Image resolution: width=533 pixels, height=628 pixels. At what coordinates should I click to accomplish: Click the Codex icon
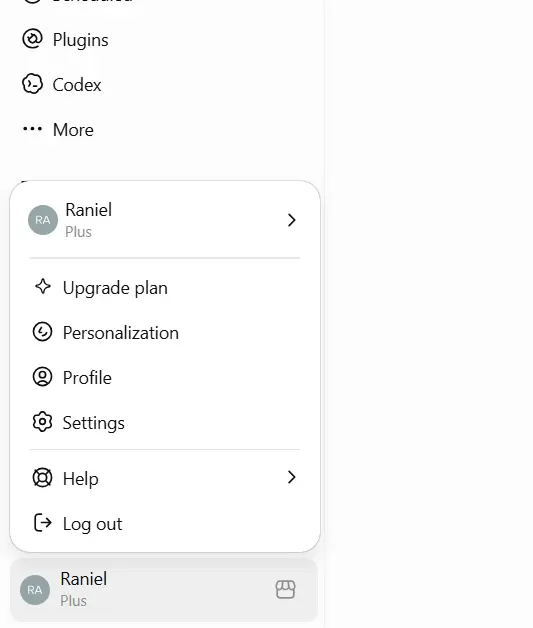32,84
